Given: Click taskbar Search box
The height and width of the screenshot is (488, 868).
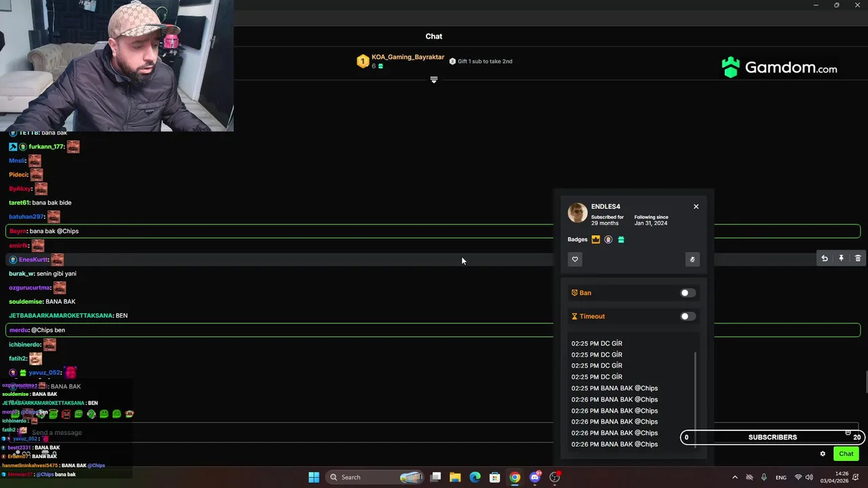Looking at the screenshot, I should [376, 477].
